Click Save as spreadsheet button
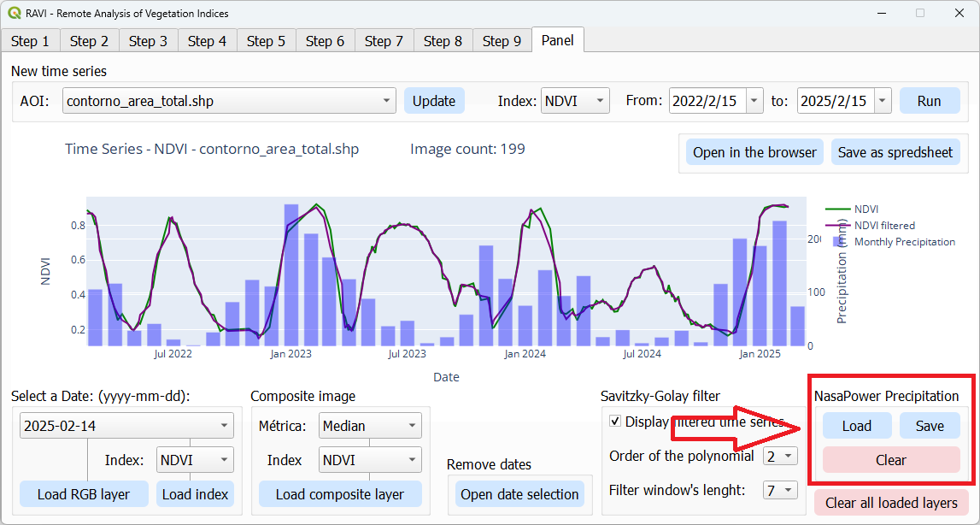This screenshot has height=525, width=980. [x=895, y=152]
